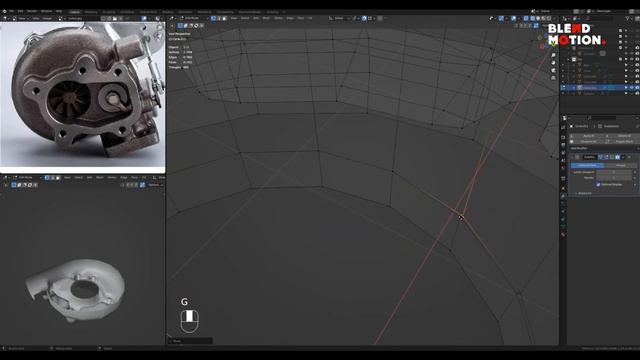
Task: Open the proportional falloff dropdown
Action: (x=386, y=18)
